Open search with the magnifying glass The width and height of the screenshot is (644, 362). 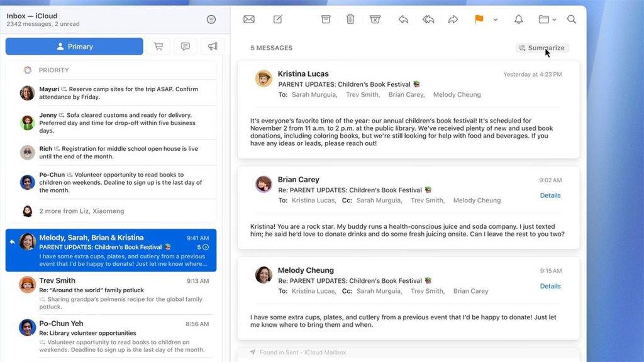[572, 19]
